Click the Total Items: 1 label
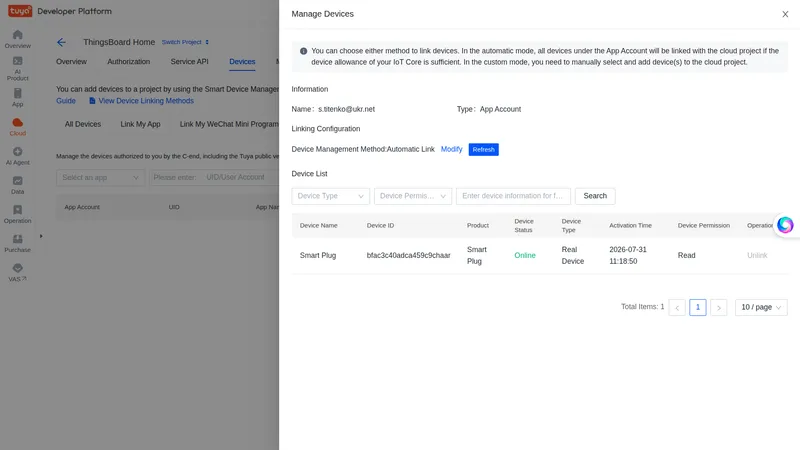 coord(642,307)
